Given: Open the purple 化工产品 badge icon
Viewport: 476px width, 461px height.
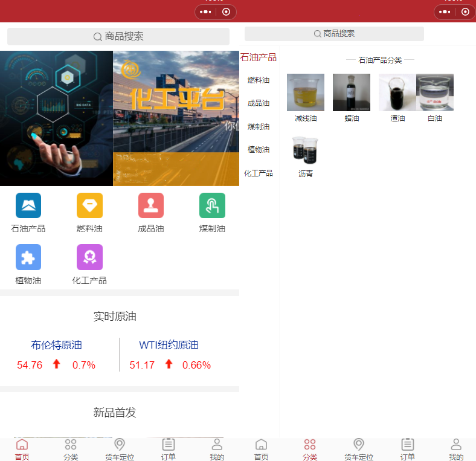Looking at the screenshot, I should [x=89, y=257].
